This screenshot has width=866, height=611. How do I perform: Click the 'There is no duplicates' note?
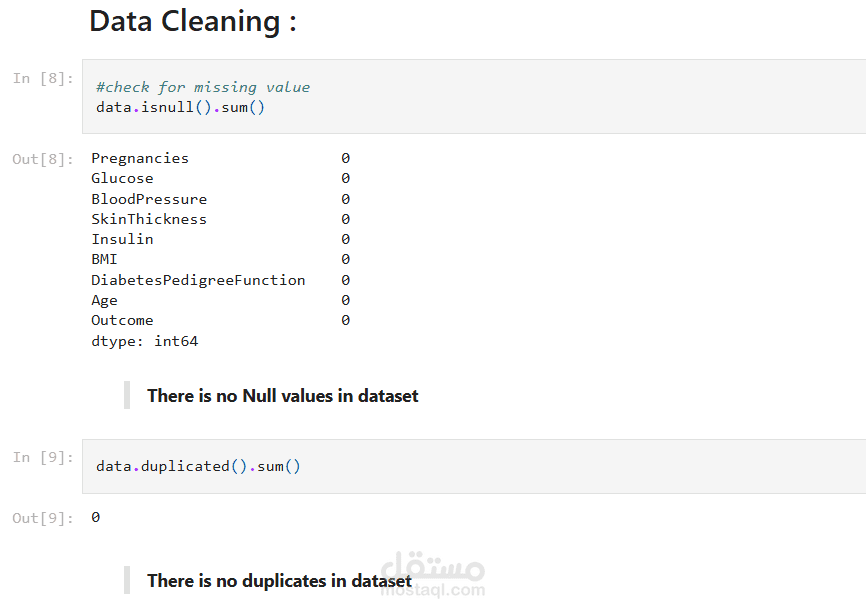click(x=279, y=580)
